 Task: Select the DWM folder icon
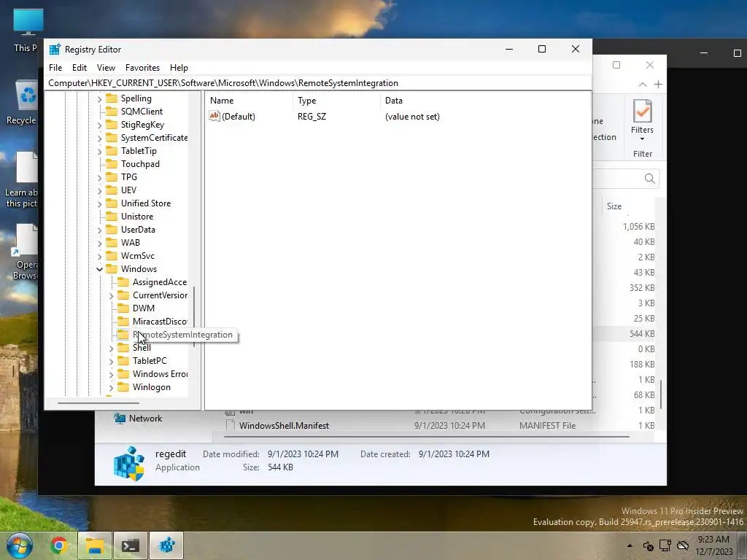pyautogui.click(x=123, y=308)
